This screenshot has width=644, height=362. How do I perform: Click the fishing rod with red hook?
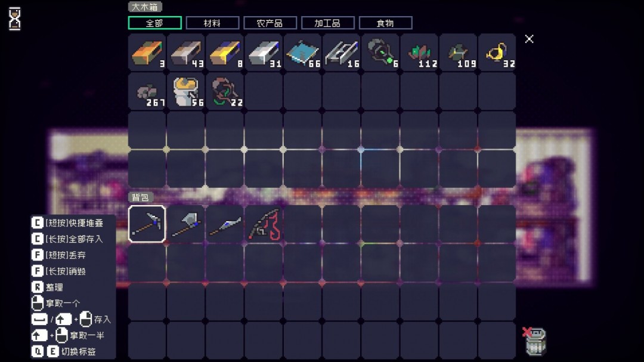(x=264, y=224)
